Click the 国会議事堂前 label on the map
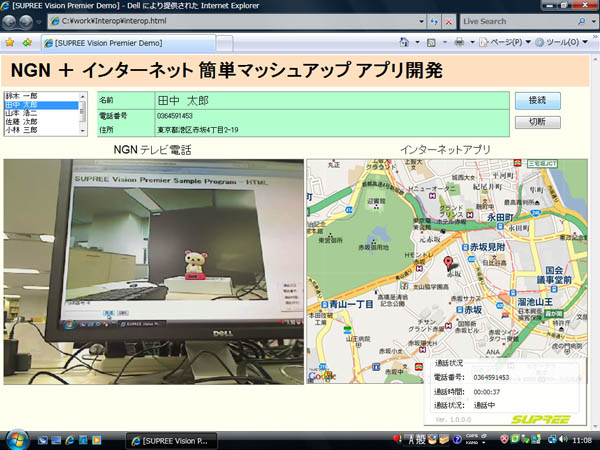The width and height of the screenshot is (600, 450). tap(554, 275)
